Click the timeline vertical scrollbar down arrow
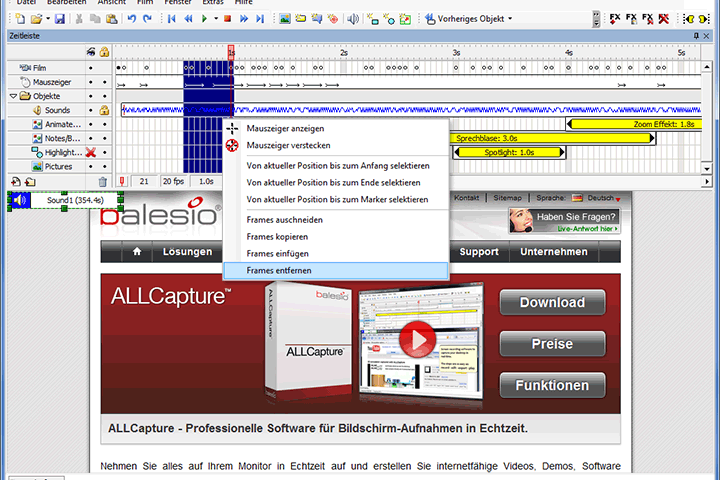This screenshot has height=480, width=720. [x=707, y=169]
